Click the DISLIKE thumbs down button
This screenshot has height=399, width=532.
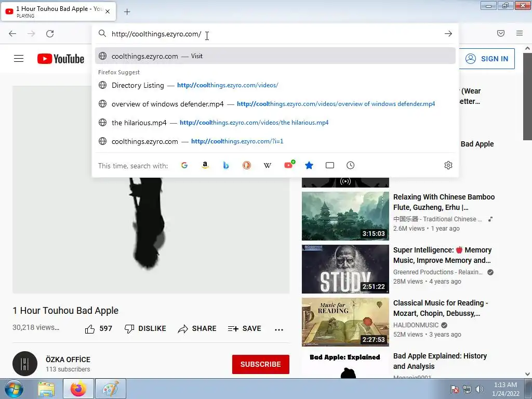click(x=145, y=329)
